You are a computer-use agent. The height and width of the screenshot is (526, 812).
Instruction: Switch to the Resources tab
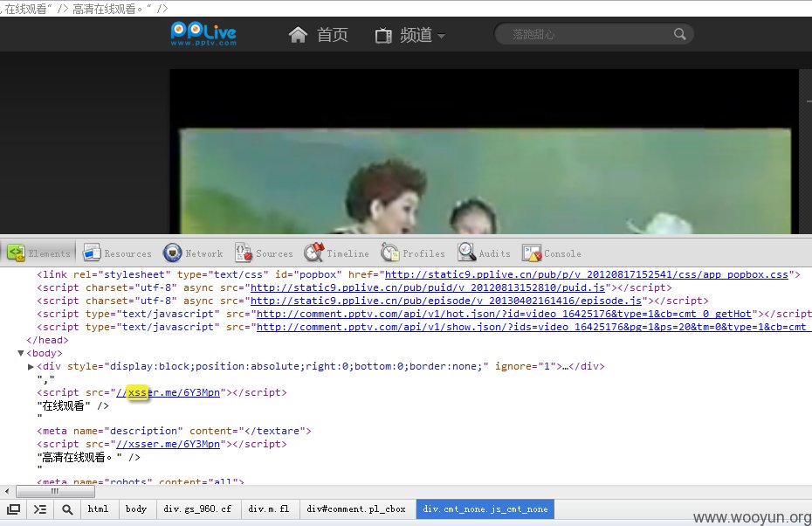[x=117, y=253]
